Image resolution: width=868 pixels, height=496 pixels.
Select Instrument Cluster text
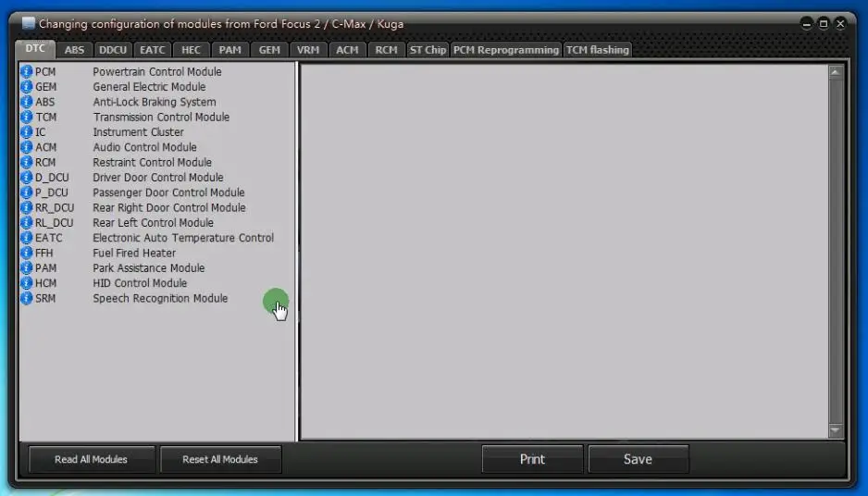point(139,131)
